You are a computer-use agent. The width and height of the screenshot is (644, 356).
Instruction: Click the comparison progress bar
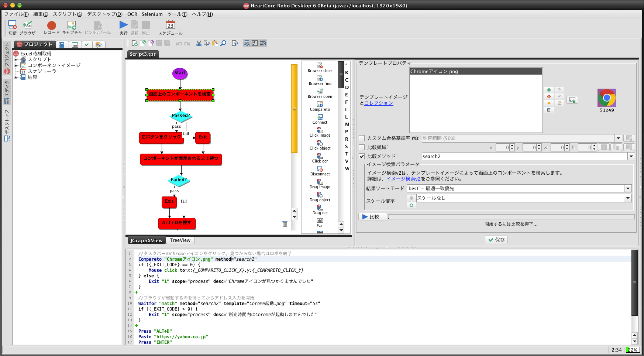[511, 217]
